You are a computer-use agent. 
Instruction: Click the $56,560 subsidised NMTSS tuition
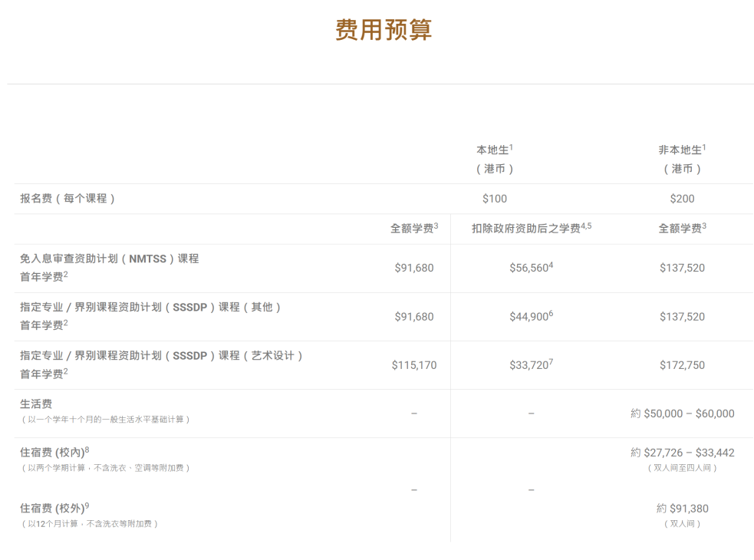point(528,268)
